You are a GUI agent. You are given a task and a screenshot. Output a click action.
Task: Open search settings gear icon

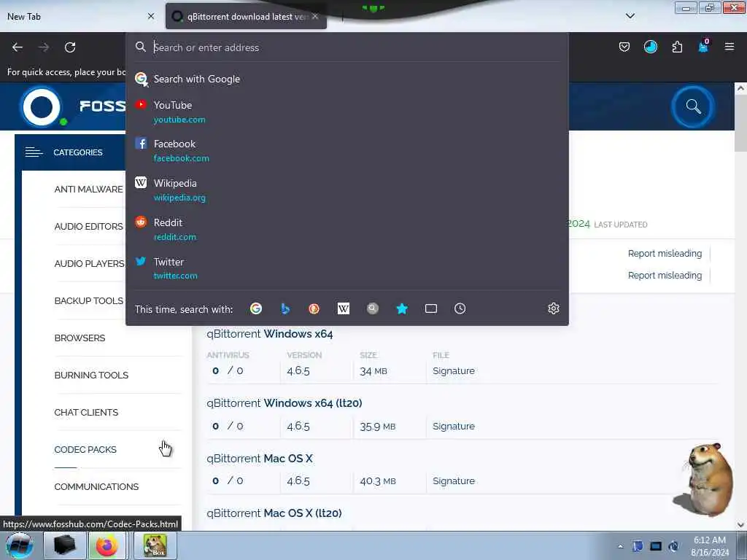(x=554, y=308)
